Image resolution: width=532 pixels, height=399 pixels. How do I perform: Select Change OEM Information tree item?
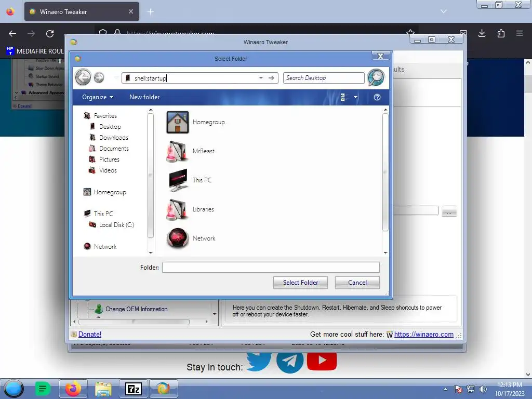pyautogui.click(x=137, y=309)
